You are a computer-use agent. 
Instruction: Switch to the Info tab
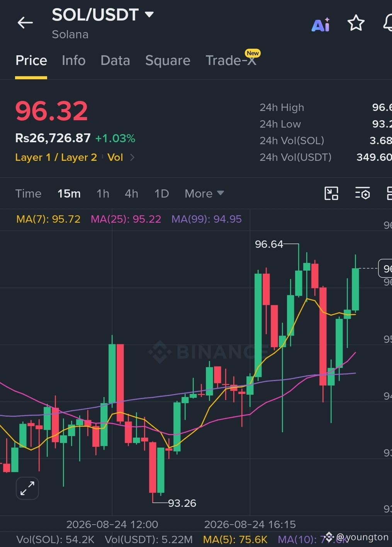click(x=74, y=61)
